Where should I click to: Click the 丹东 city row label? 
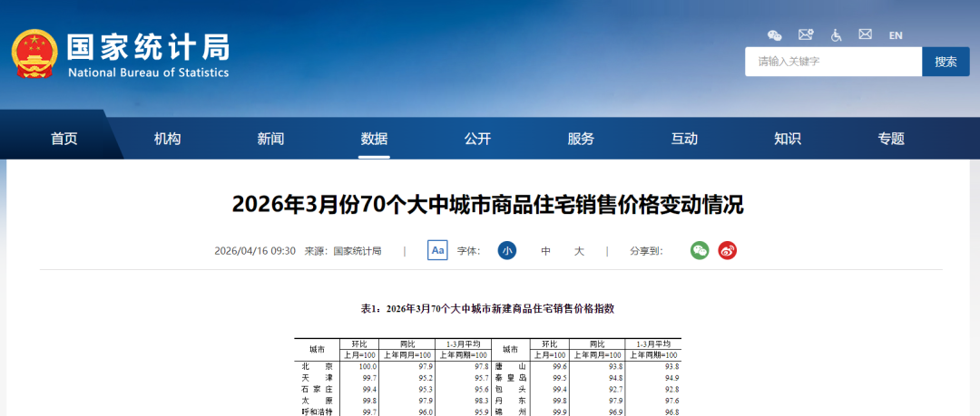pos(511,401)
